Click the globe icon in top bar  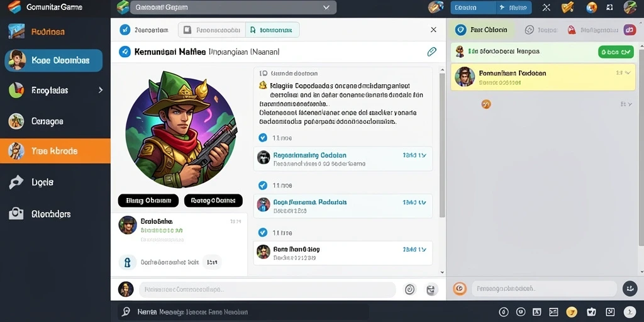(591, 8)
